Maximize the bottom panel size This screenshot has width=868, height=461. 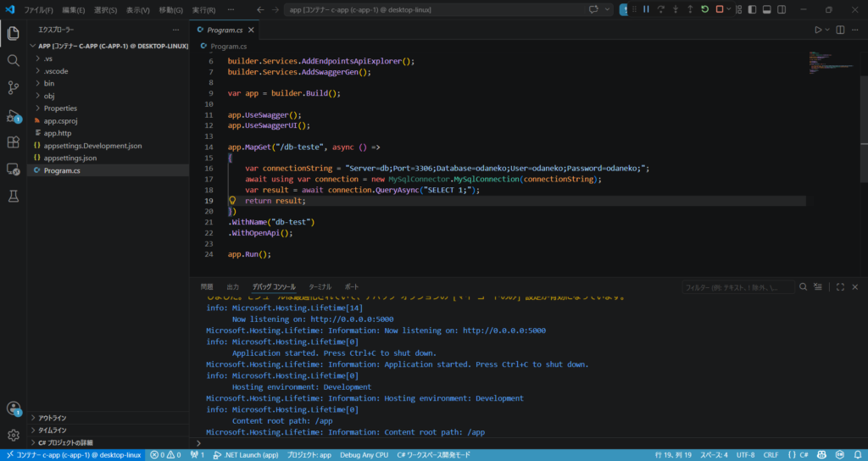(x=840, y=286)
